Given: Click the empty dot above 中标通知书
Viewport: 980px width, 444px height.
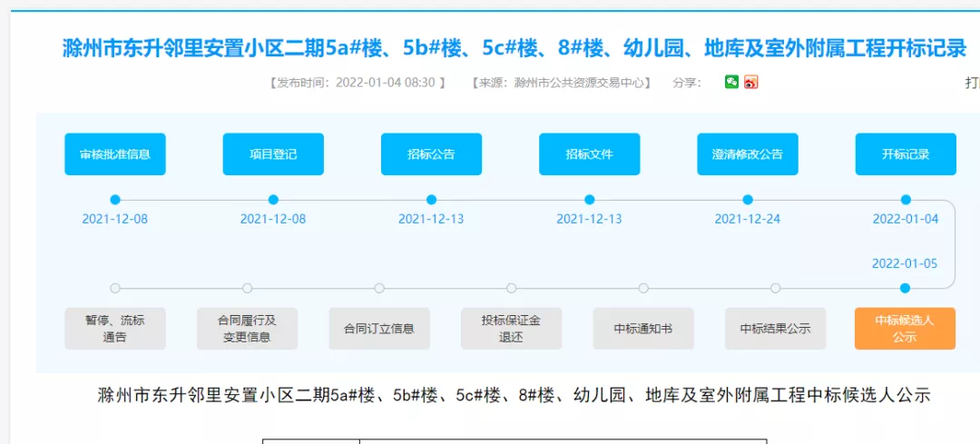Looking at the screenshot, I should [x=643, y=289].
